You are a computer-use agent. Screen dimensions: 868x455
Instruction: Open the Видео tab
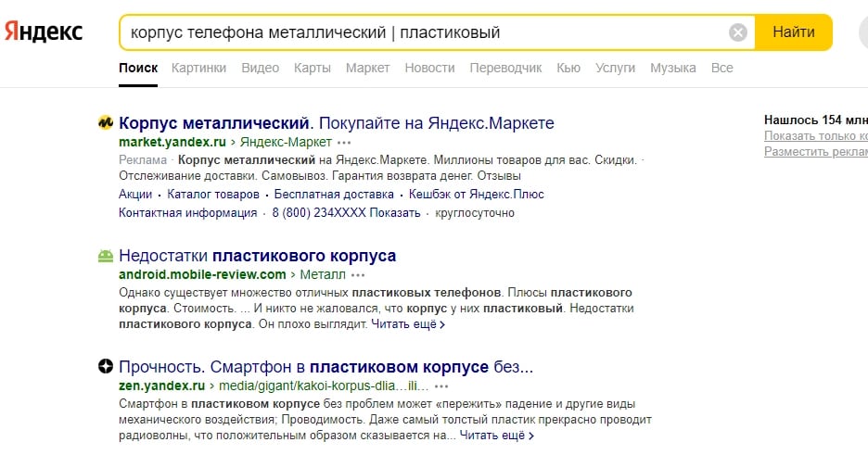[261, 68]
